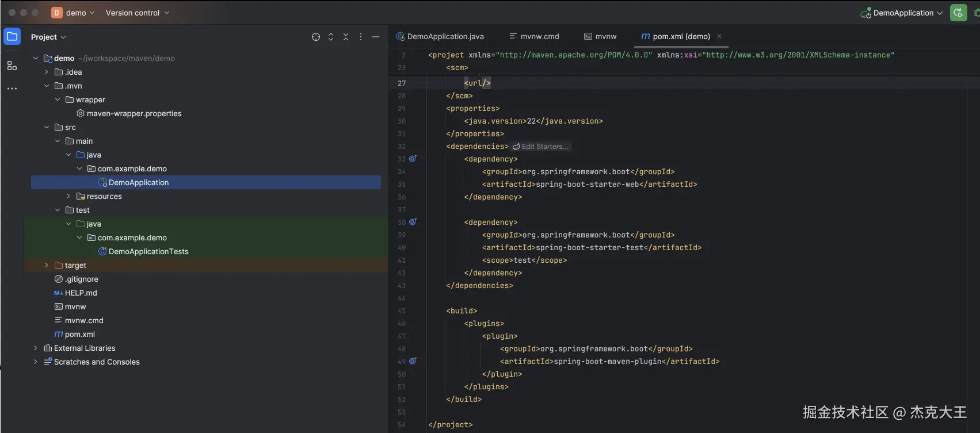This screenshot has height=433, width=980.
Task: Collapse the src folder
Action: [47, 127]
